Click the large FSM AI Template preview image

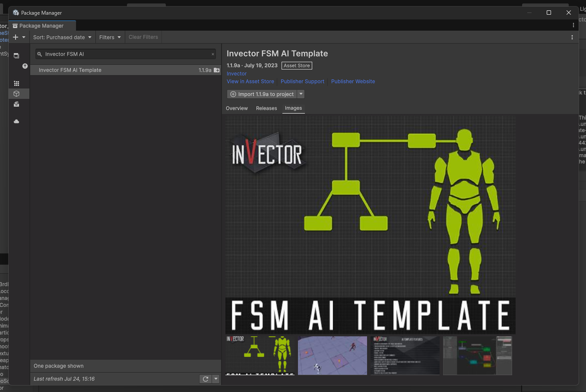371,225
